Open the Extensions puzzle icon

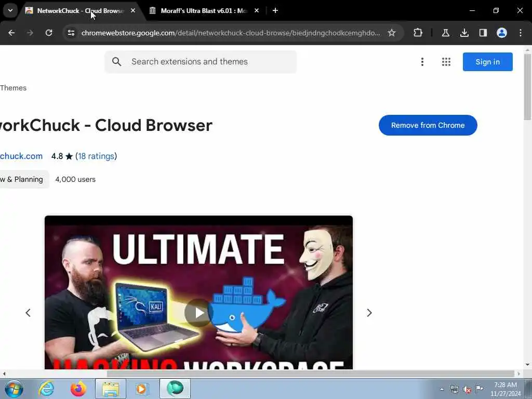coord(418,33)
